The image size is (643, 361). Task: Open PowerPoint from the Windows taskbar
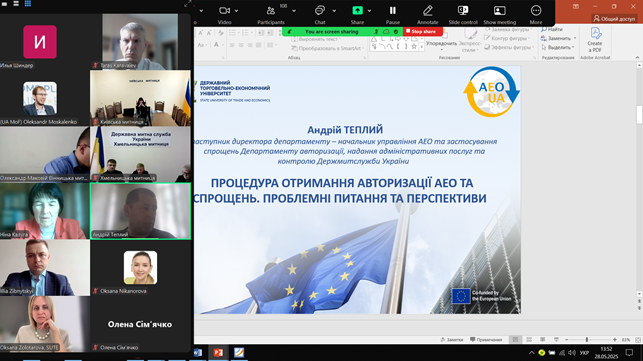[x=218, y=352]
